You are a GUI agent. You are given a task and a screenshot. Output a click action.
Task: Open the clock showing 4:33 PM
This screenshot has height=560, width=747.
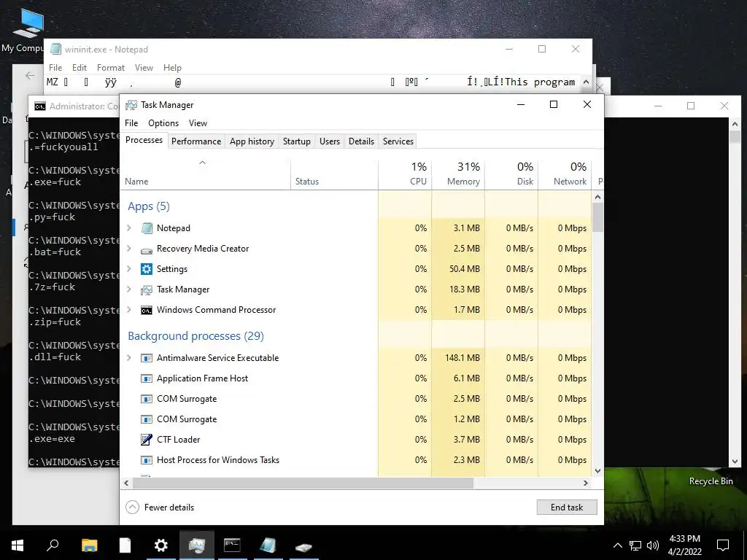[684, 545]
